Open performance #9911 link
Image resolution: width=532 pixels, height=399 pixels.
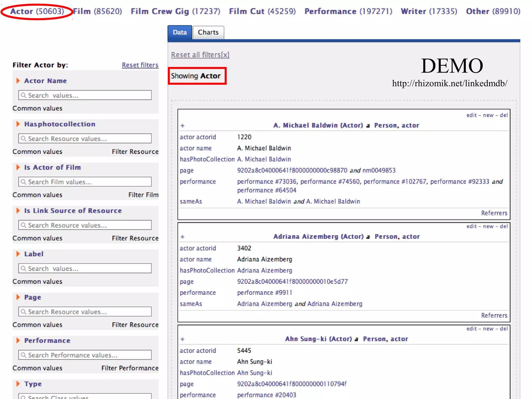click(265, 293)
